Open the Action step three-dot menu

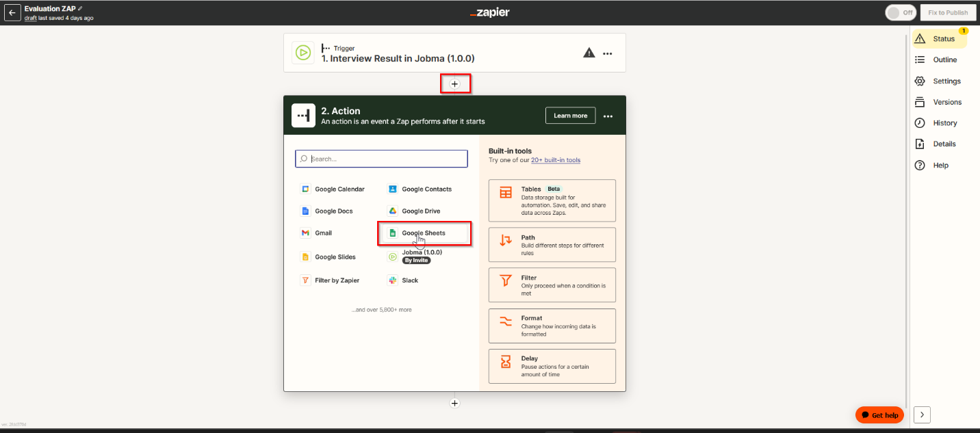pyautogui.click(x=608, y=116)
